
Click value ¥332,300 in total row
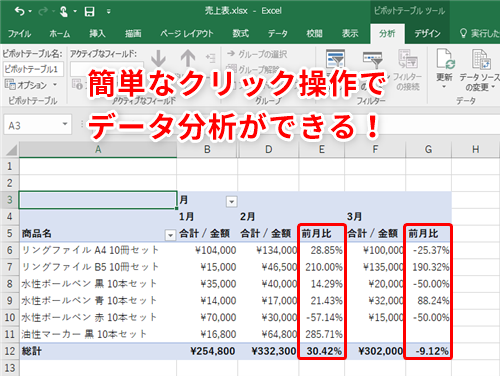tap(274, 351)
